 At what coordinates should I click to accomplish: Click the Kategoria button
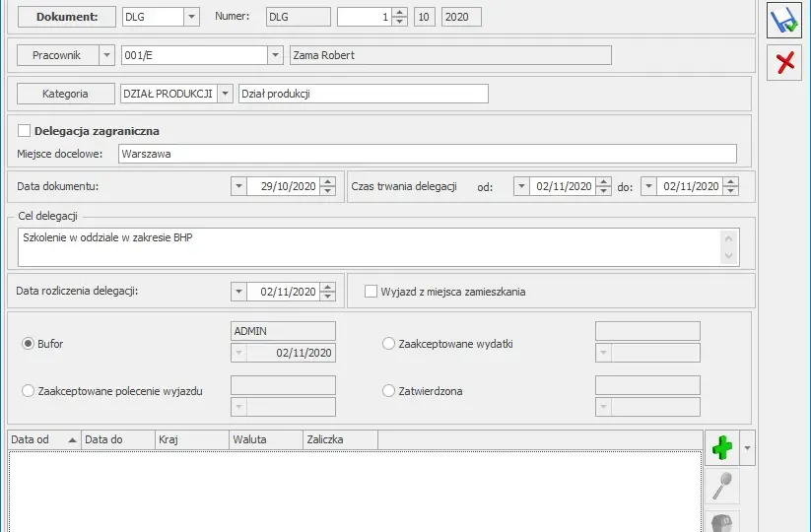(x=66, y=94)
